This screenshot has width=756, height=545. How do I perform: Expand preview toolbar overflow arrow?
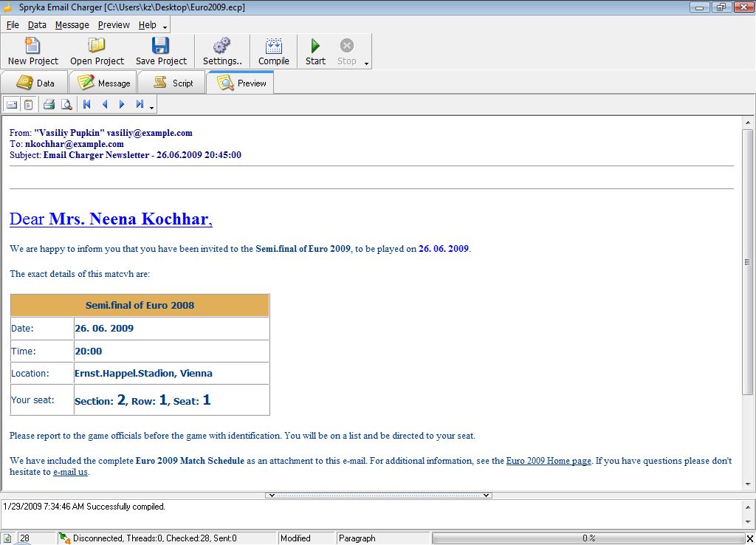point(152,108)
